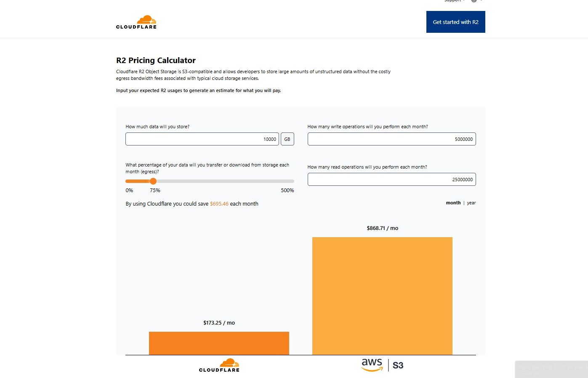This screenshot has width=588, height=378.
Task: Click the S3 logo beneath the chart
Action: click(397, 365)
